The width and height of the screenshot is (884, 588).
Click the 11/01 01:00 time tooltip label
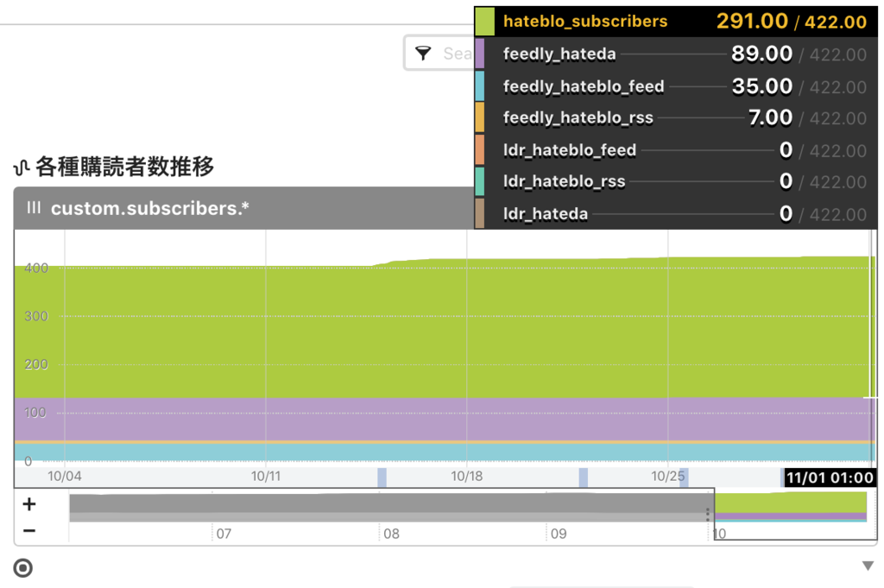pyautogui.click(x=830, y=478)
